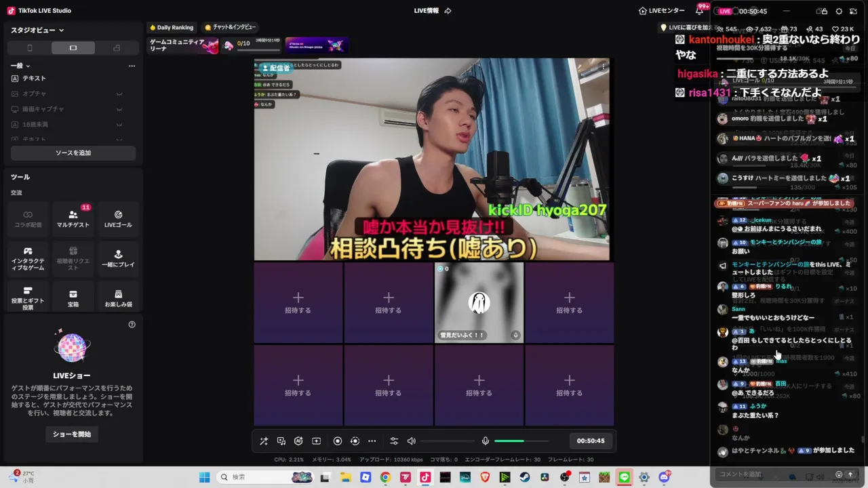Click the 配信者 badge on video
The image size is (868, 488).
pos(275,68)
